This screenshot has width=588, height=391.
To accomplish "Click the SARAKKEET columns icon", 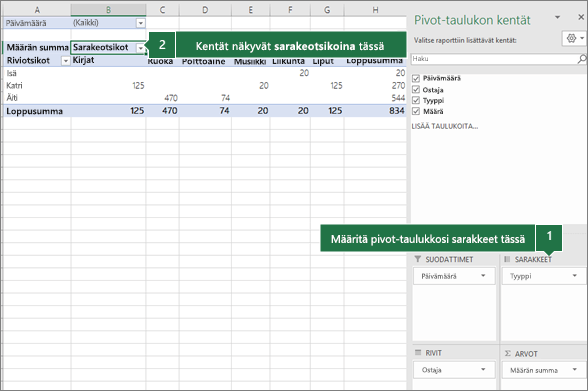I will [x=507, y=259].
